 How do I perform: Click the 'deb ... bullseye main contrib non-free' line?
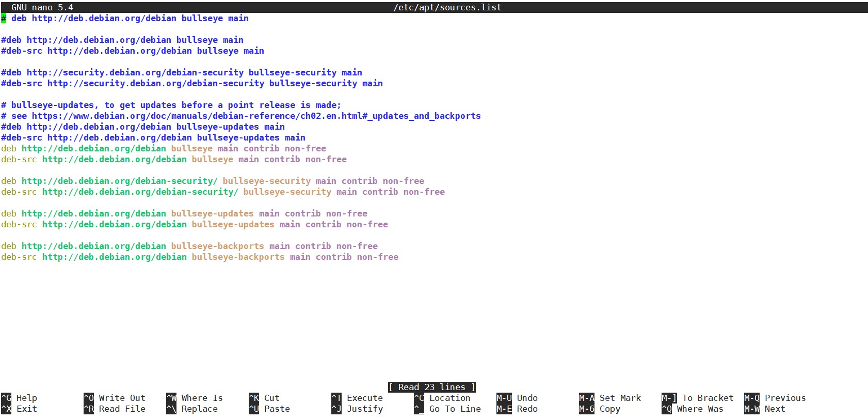click(164, 148)
